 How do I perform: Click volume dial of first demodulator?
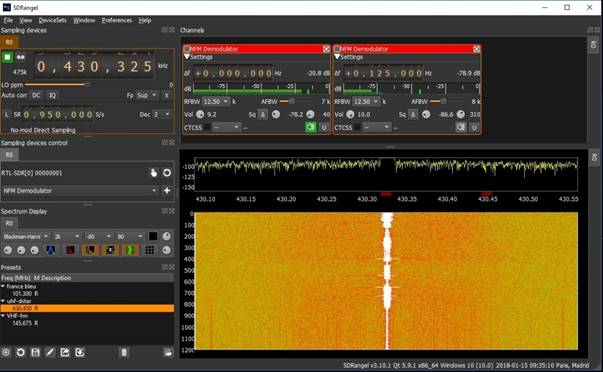(200, 114)
